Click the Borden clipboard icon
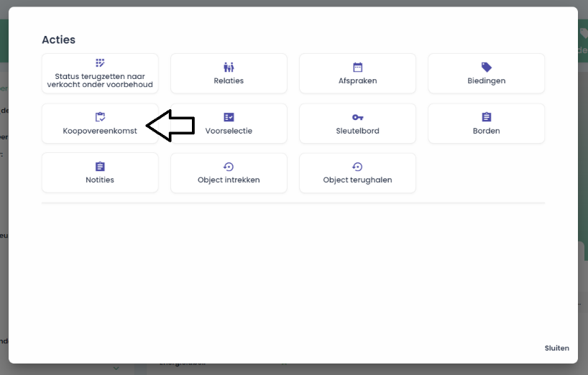The width and height of the screenshot is (588, 375). (487, 117)
